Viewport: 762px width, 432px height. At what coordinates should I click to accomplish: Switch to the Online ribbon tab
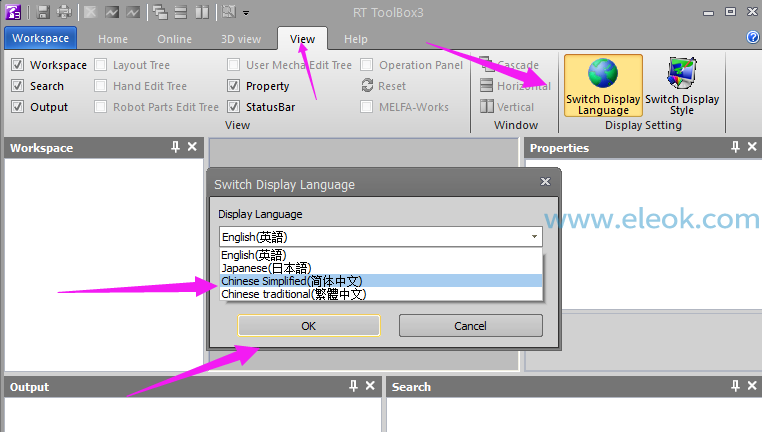pyautogui.click(x=174, y=39)
